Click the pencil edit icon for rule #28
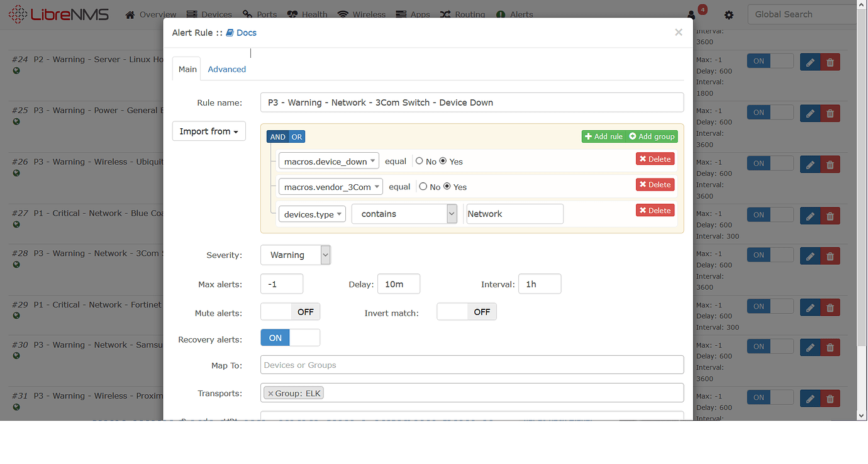This screenshot has height=464, width=868. (x=810, y=255)
